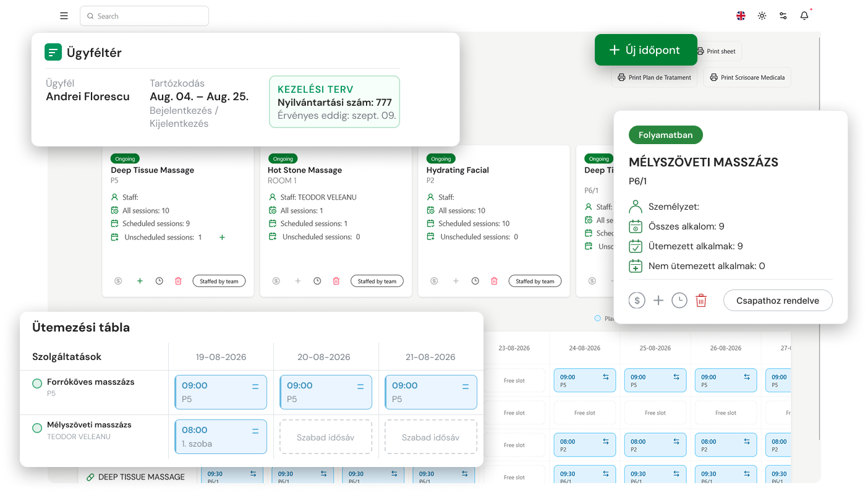Open the clock icon on Deep Tissue Massage P5 card
This screenshot has height=493, width=868.
[x=159, y=281]
